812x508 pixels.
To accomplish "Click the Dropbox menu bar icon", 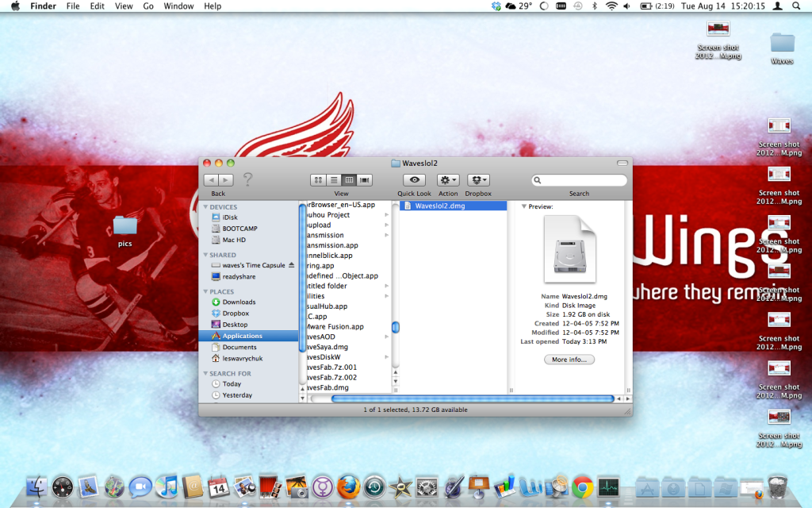I will 496,6.
